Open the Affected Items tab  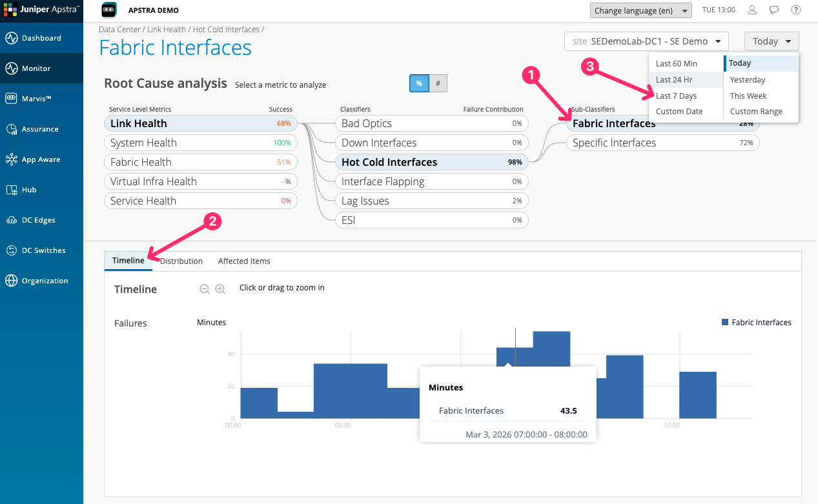point(243,261)
